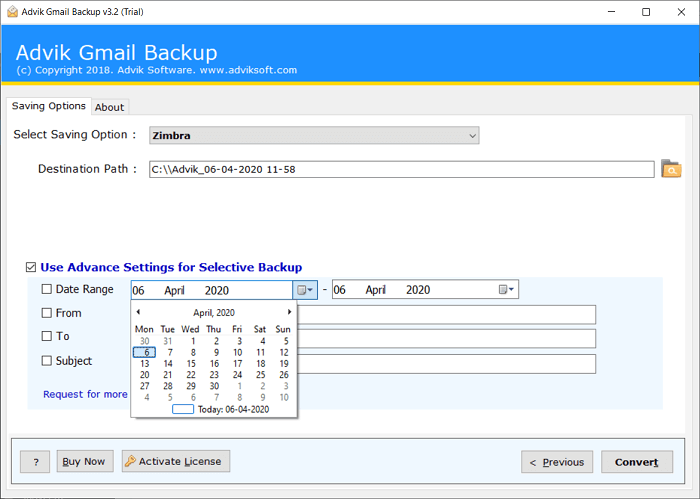Click the help ? button

pos(35,462)
